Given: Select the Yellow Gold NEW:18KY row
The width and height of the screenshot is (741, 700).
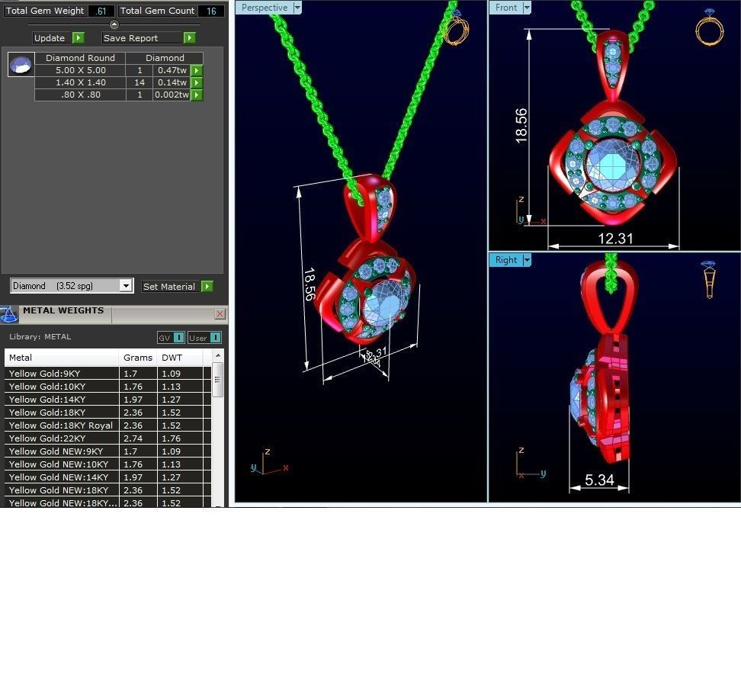Looking at the screenshot, I should click(107, 490).
